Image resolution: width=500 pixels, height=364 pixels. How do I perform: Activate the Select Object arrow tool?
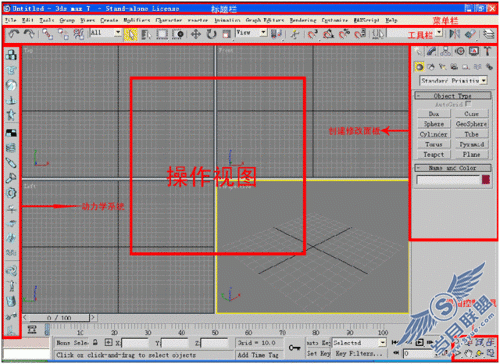pos(130,34)
